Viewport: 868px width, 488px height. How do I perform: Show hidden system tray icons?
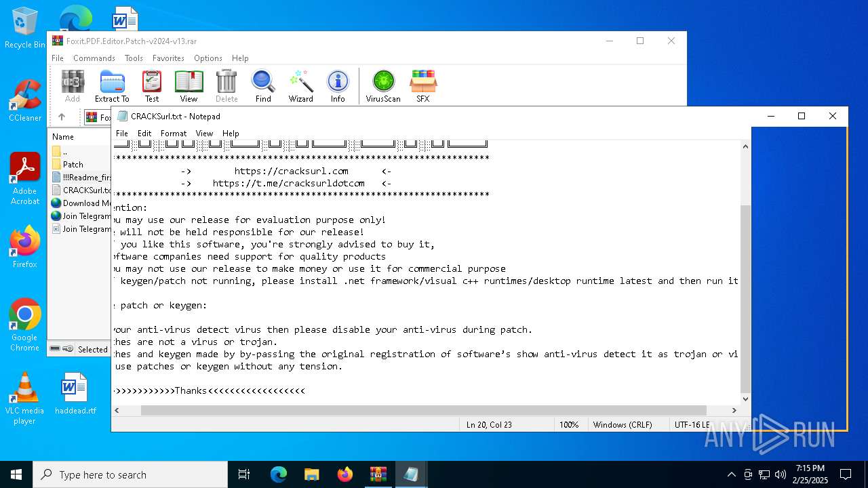click(x=731, y=474)
